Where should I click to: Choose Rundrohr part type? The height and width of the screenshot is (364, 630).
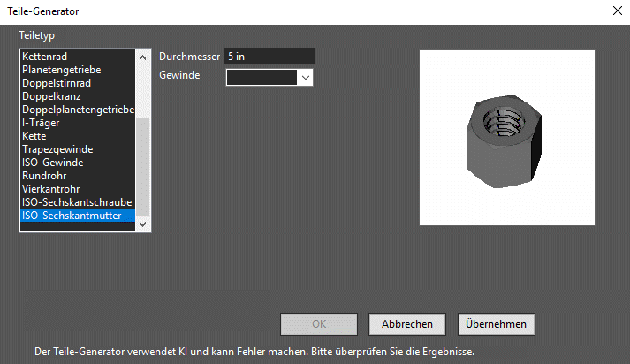[x=78, y=176]
